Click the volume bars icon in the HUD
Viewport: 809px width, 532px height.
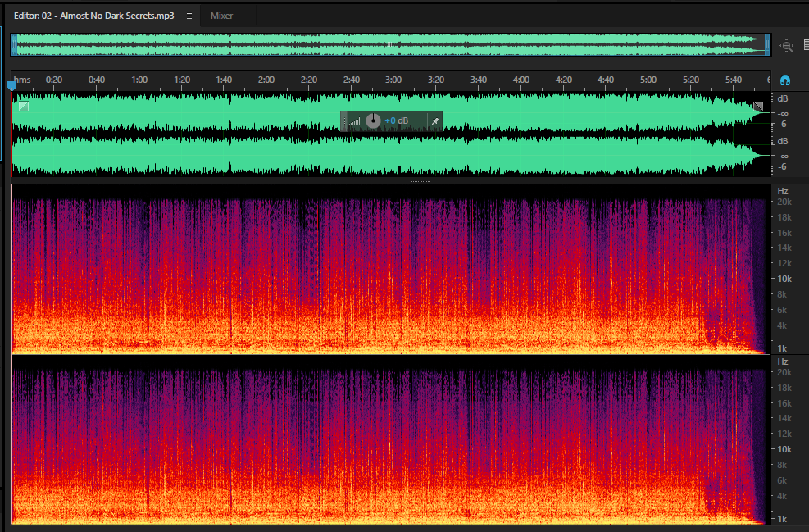point(356,121)
